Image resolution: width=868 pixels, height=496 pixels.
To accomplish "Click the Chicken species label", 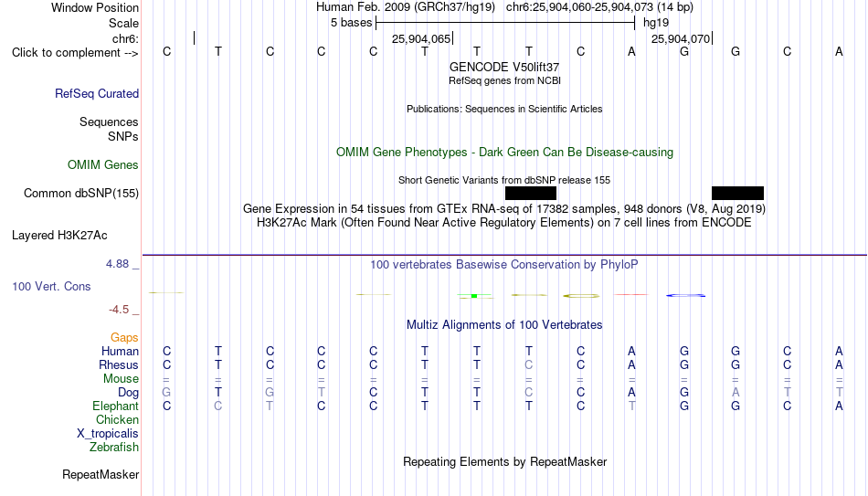I will click(x=117, y=419).
